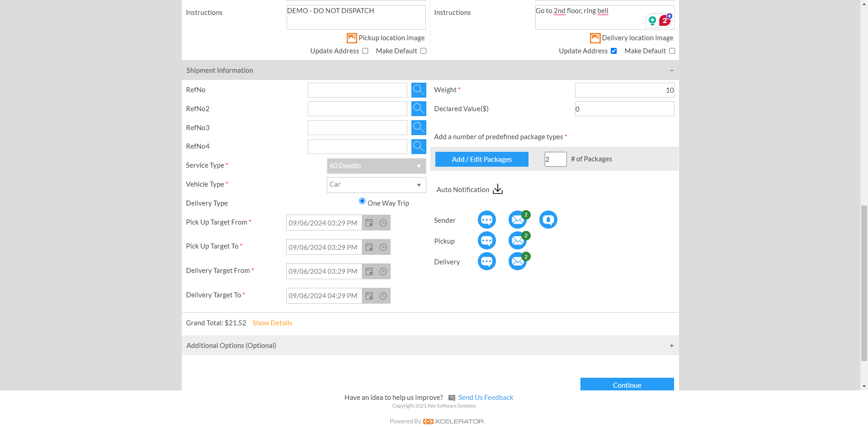Viewport: 868px width, 427px height.
Task: Click the pickup Instructions text area
Action: point(356,17)
